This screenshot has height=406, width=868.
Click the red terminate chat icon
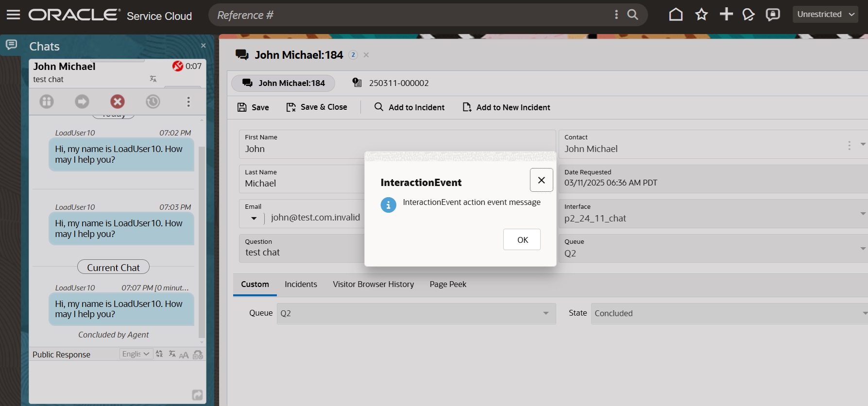tap(118, 101)
